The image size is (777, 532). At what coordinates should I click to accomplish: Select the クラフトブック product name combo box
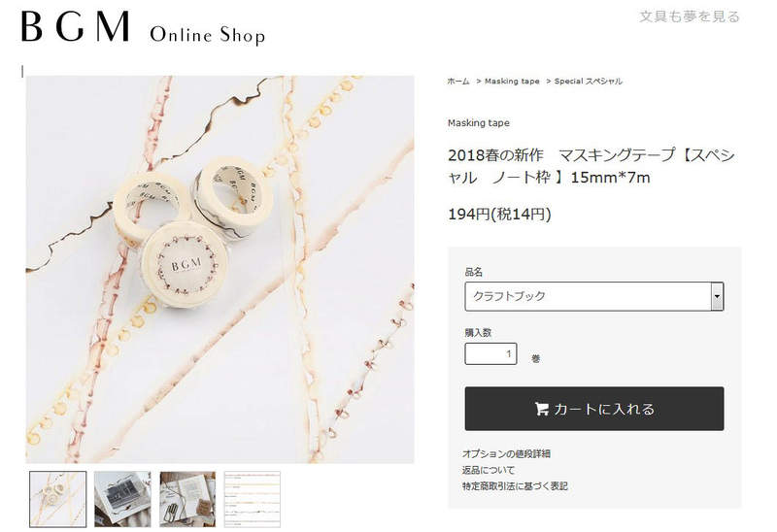click(594, 296)
